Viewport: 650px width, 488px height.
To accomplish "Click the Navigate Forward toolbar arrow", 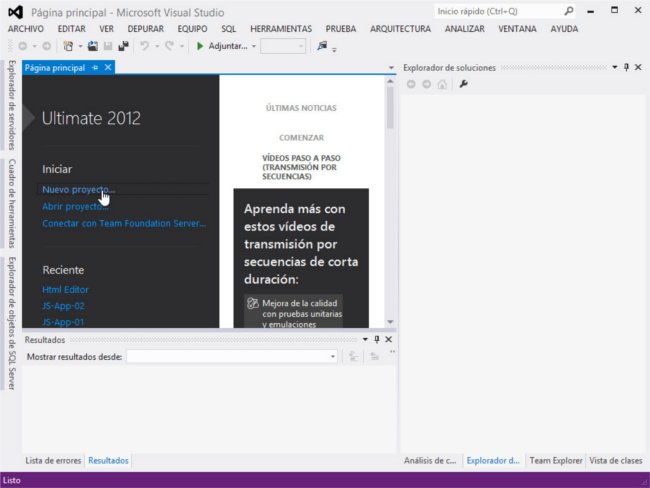I will [47, 46].
